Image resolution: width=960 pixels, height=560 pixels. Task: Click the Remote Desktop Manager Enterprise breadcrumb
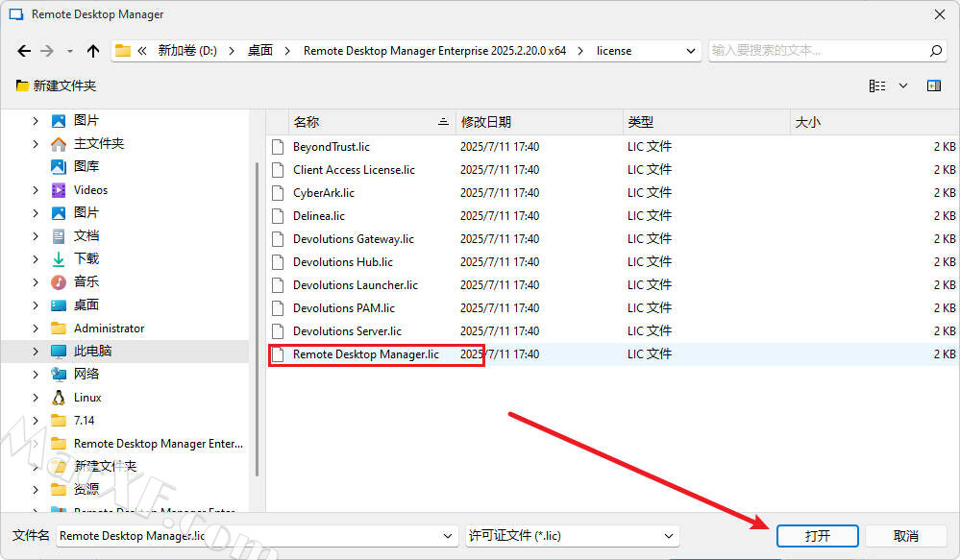(x=434, y=51)
